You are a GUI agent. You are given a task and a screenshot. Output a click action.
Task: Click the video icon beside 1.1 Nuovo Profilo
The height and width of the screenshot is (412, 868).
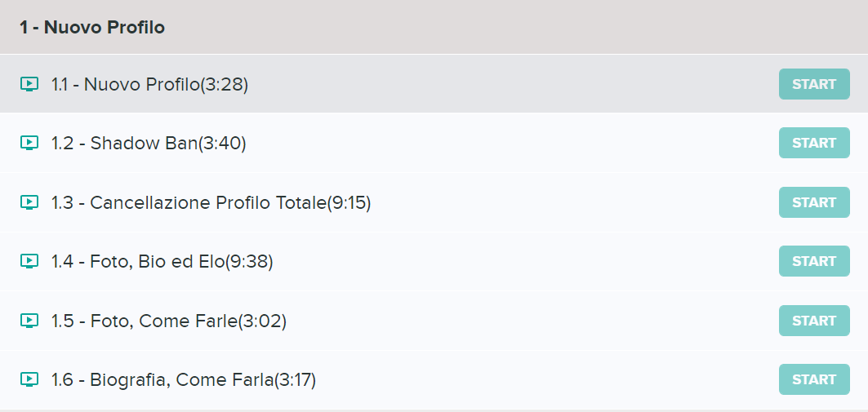29,84
